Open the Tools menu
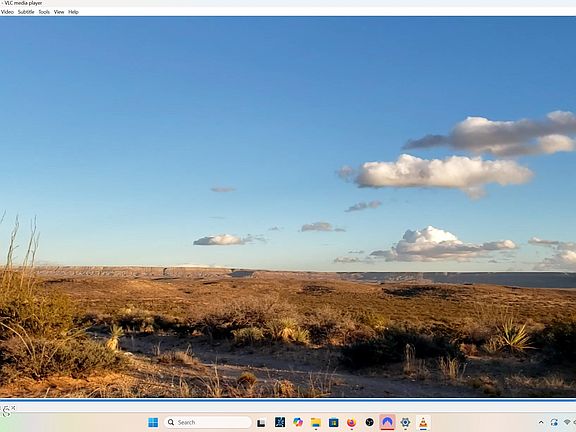The image size is (576, 432). point(44,12)
